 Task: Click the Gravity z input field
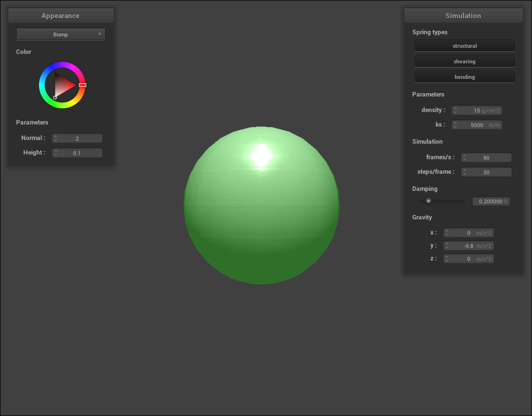[469, 259]
